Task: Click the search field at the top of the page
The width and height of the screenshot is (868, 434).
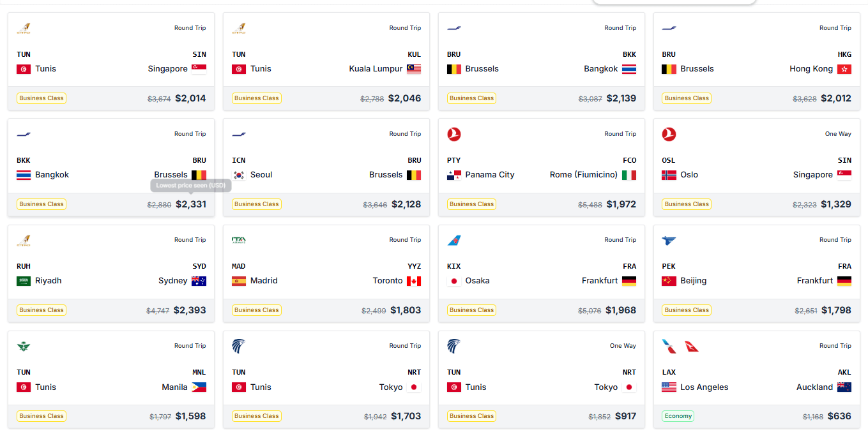Action: [674, 2]
